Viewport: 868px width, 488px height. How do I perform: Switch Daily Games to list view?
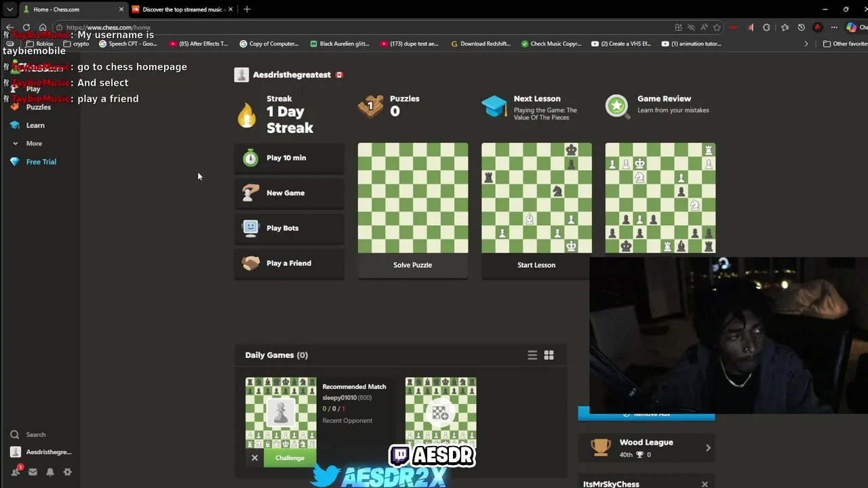point(532,355)
